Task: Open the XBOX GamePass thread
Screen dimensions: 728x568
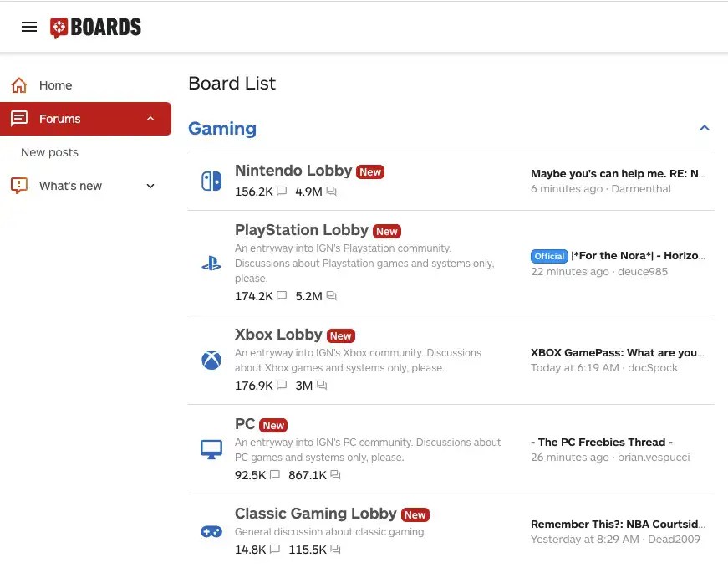Action: [x=617, y=352]
